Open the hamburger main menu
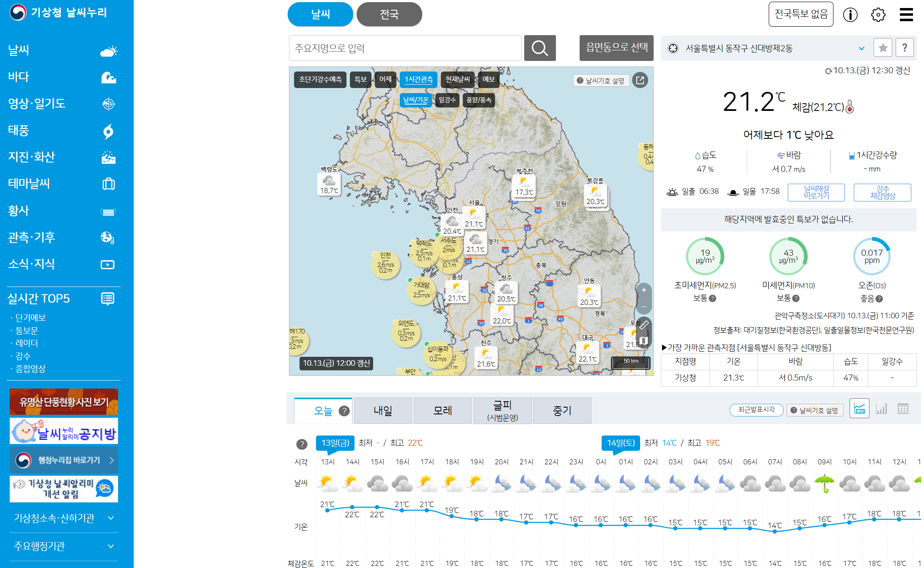This screenshot has width=924, height=568. [906, 15]
